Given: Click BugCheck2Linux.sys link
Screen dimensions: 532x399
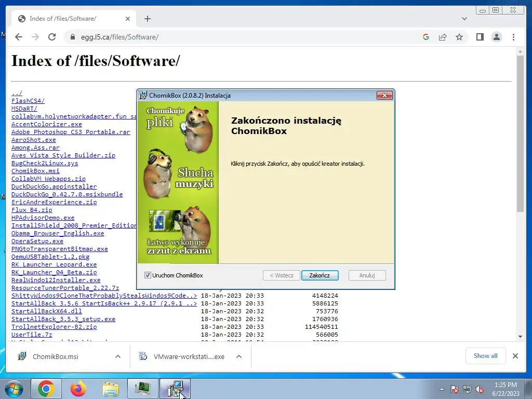Looking at the screenshot, I should point(45,163).
